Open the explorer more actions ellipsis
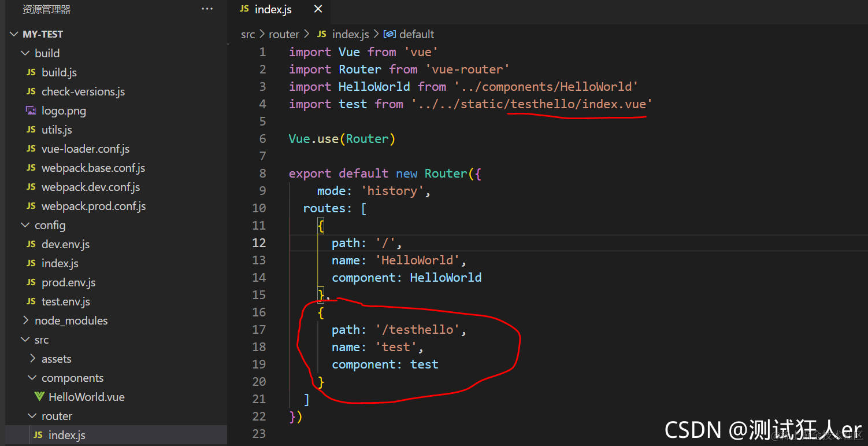This screenshot has width=868, height=446. (207, 9)
